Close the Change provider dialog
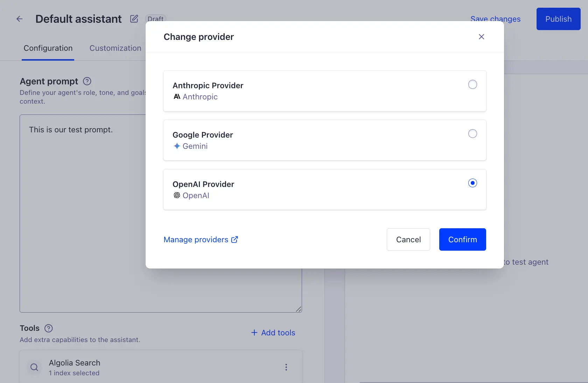Viewport: 588px width, 383px height. (481, 37)
